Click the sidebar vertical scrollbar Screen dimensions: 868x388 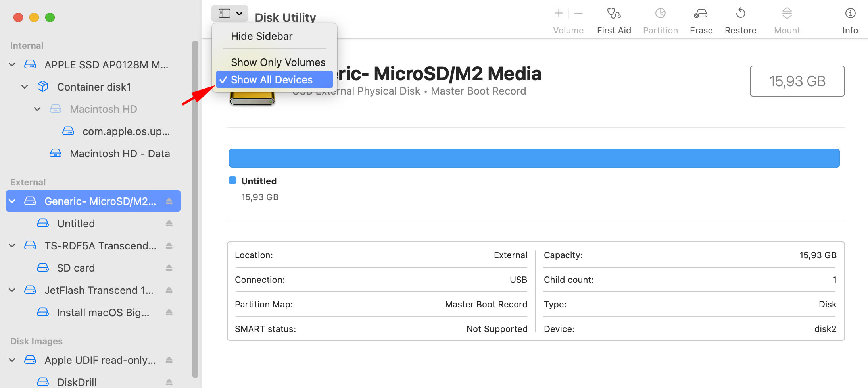point(195,209)
